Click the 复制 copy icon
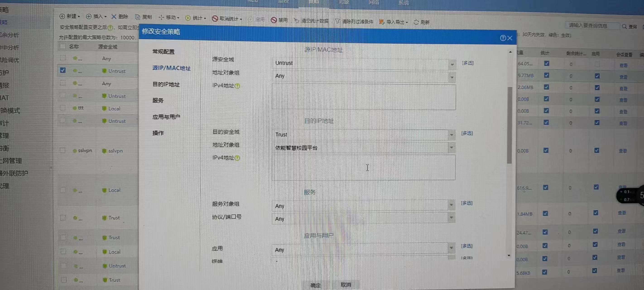 point(137,17)
